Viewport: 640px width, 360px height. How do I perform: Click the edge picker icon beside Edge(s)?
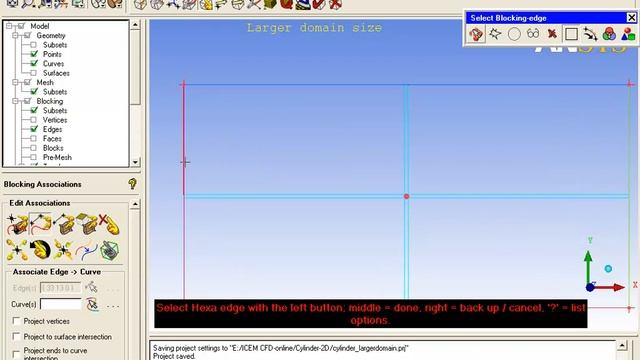pos(91,287)
